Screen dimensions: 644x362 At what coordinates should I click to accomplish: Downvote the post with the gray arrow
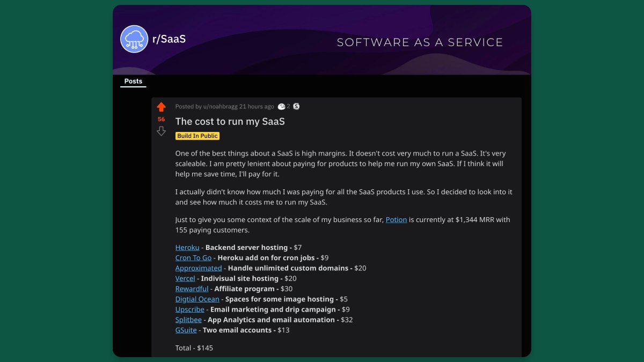[161, 131]
